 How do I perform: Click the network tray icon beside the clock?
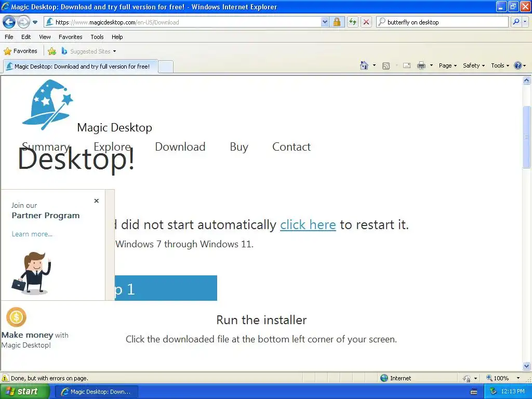493,392
